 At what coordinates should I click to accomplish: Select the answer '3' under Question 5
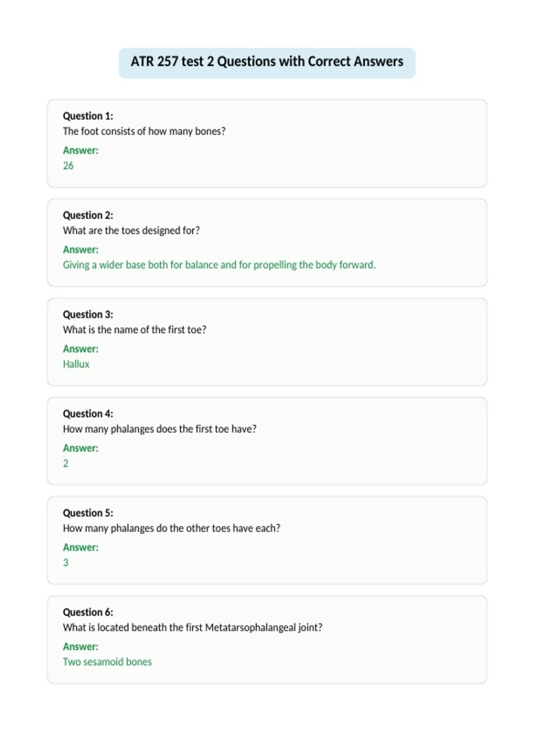pos(66,563)
